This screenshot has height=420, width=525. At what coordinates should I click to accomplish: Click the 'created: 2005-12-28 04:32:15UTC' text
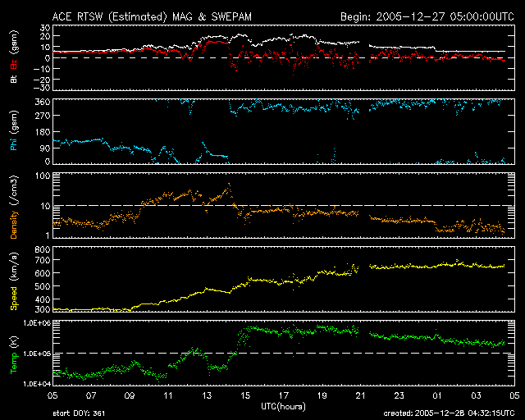click(449, 413)
